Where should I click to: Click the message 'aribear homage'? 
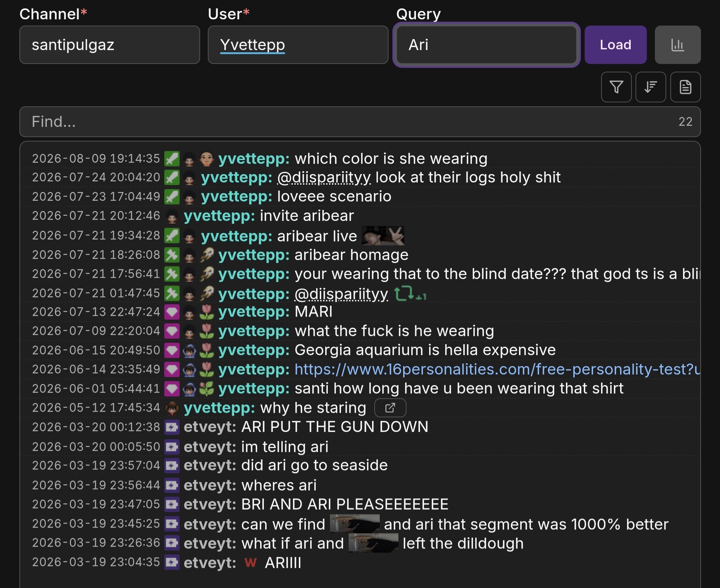click(x=352, y=255)
